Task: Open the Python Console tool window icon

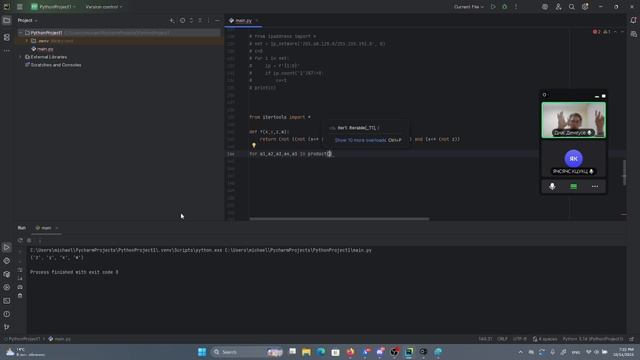Action: 7,260
